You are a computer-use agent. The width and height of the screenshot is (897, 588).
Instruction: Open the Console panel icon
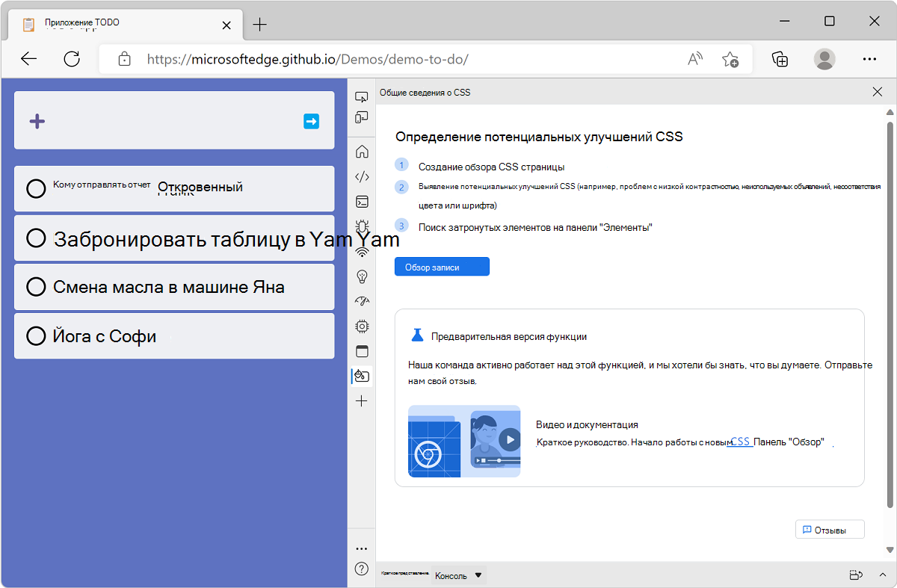tap(362, 202)
